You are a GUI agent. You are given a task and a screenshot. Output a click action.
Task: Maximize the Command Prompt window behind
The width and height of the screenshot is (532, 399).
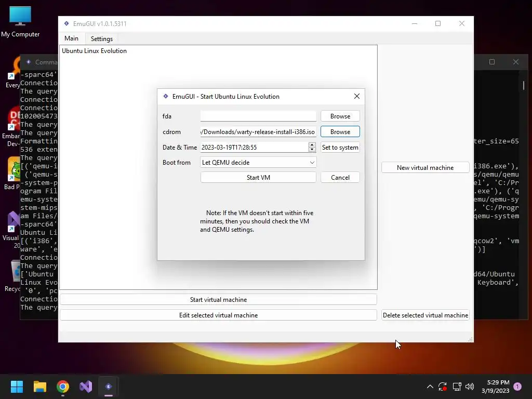tap(492, 62)
